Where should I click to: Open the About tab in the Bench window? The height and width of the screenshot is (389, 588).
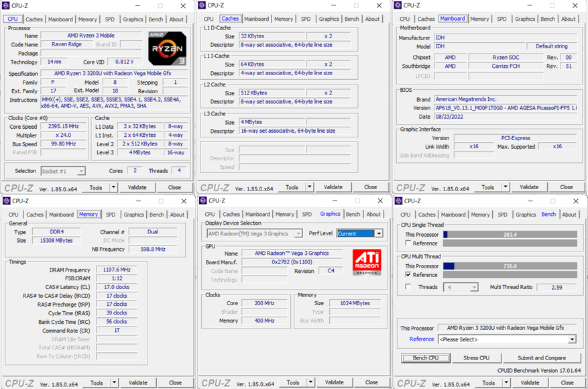point(569,215)
